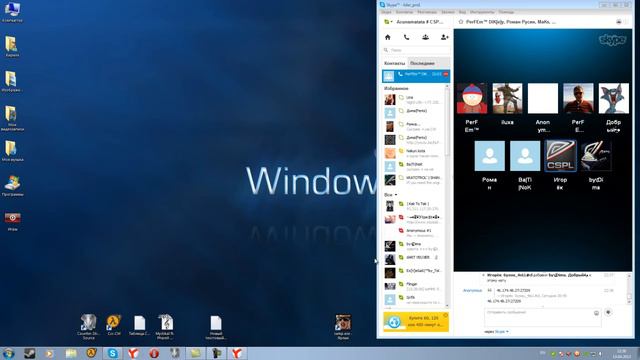
Task: Click the create group icon in Skype toolbar
Action: coord(425,37)
